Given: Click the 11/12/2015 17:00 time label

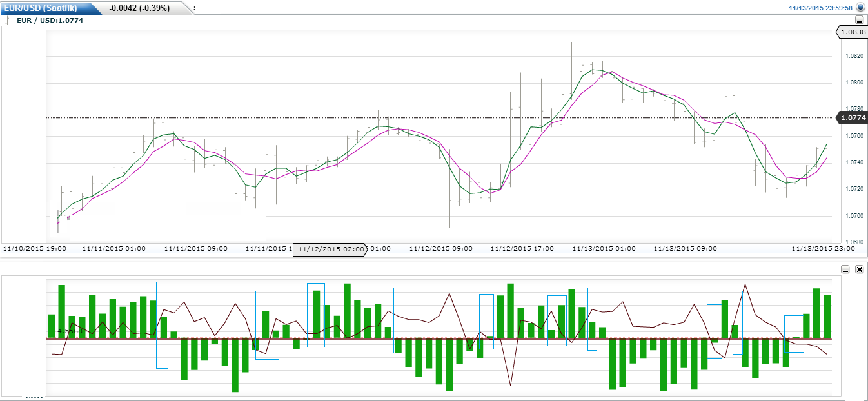Looking at the screenshot, I should [522, 248].
